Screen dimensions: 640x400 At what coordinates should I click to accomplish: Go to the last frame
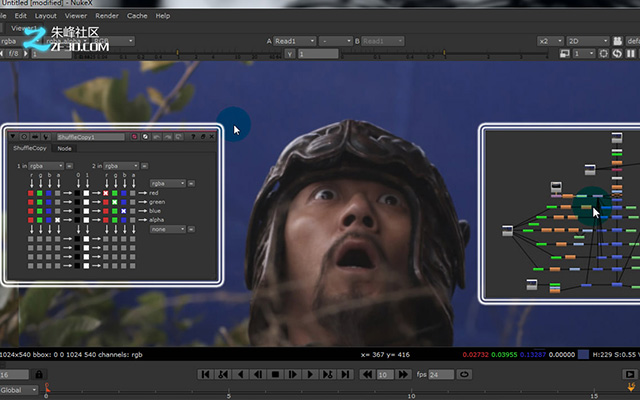coord(345,374)
